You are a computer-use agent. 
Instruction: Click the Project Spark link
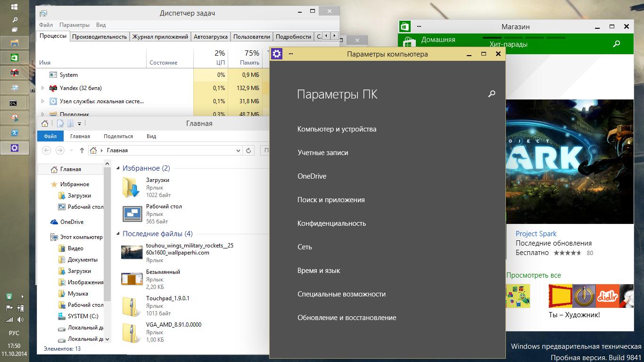point(536,234)
